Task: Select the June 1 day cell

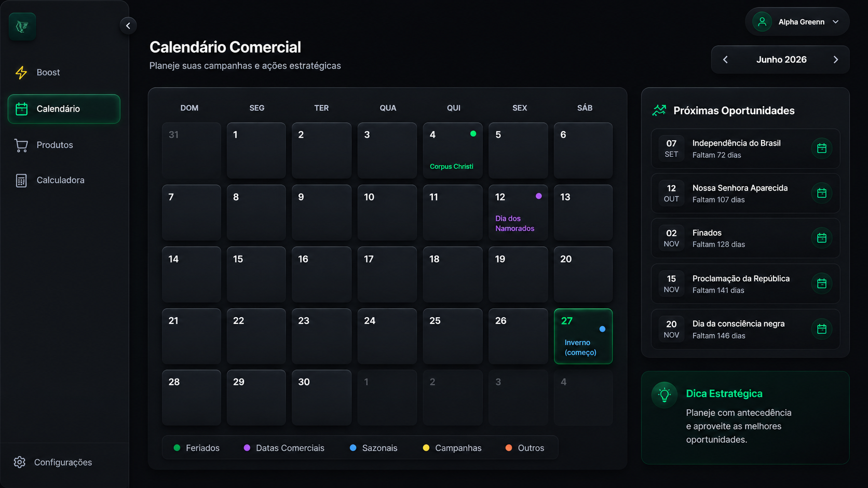Action: 256,151
